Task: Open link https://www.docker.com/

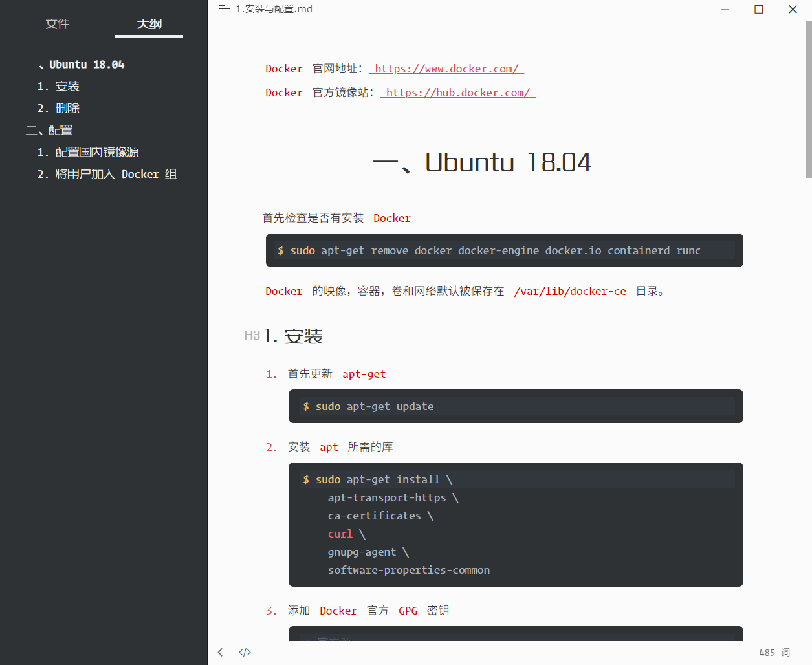Action: tap(446, 69)
